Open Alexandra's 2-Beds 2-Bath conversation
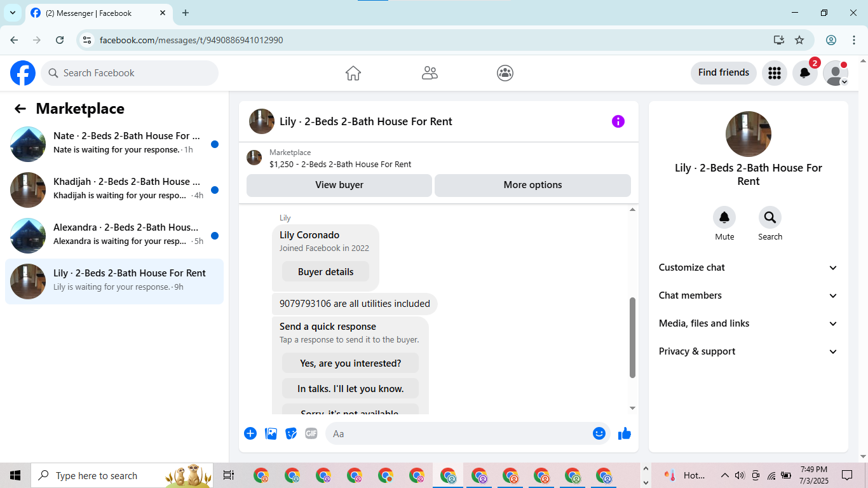 114,236
